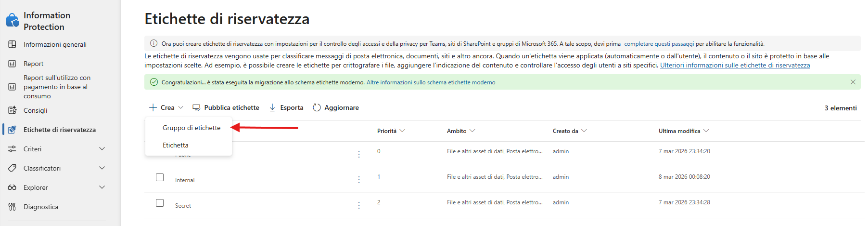Image resolution: width=868 pixels, height=226 pixels.
Task: Choose Gruppo di etichette menu item
Action: (191, 128)
